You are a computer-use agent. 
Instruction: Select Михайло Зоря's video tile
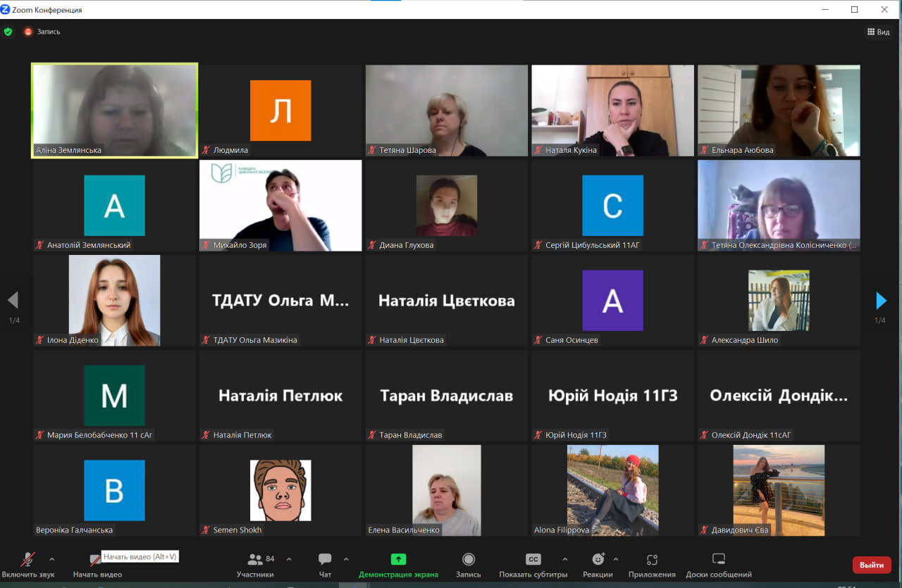pyautogui.click(x=280, y=206)
